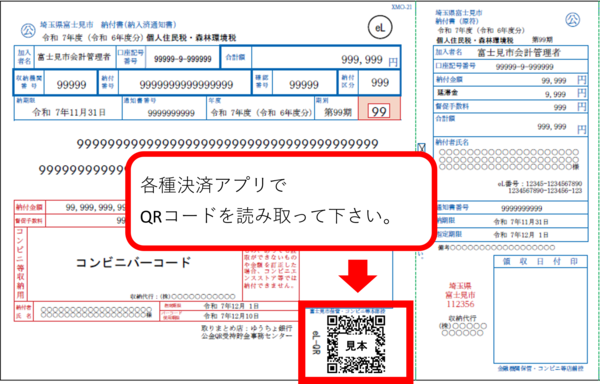The image size is (600, 384).
Task: Click 公金QR受持貯金事務センター text
Action: click(x=247, y=336)
